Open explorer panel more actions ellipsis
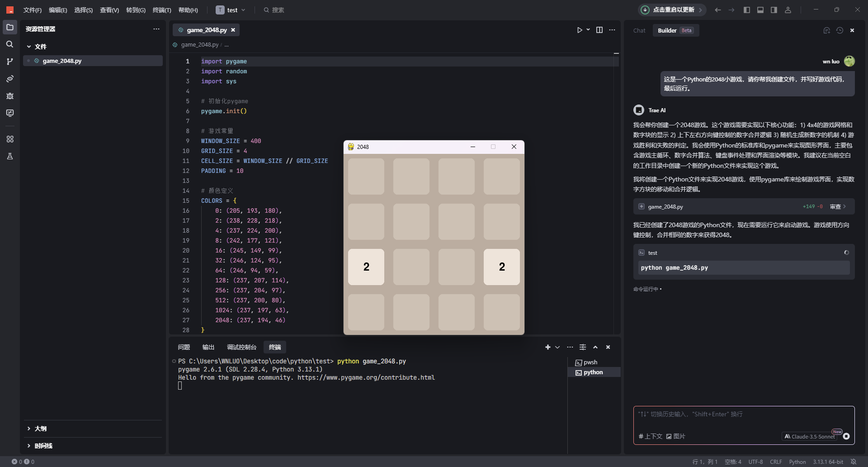868x467 pixels. pos(156,29)
